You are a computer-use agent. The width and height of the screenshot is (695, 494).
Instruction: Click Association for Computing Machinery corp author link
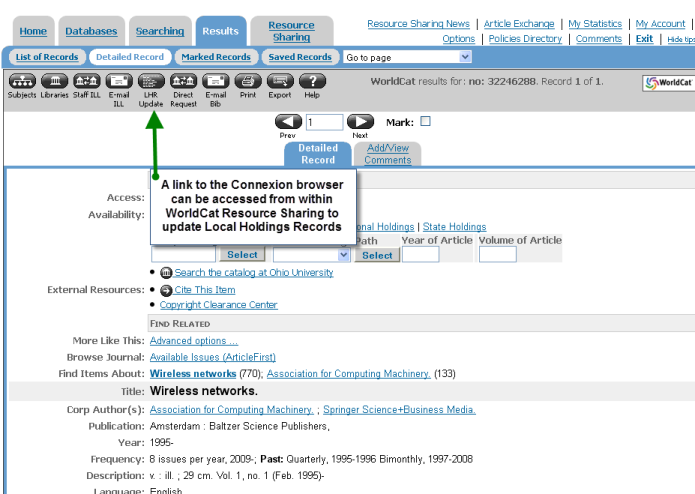(x=232, y=410)
